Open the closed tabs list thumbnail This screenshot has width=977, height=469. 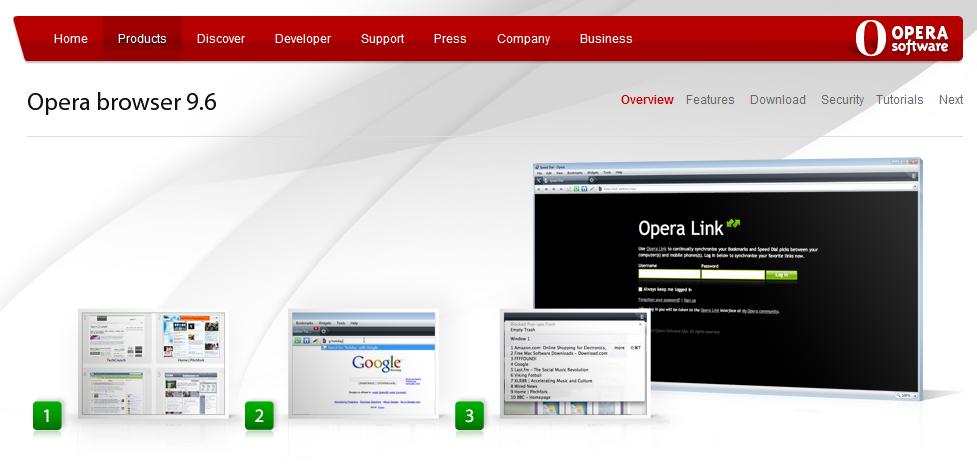tap(574, 364)
